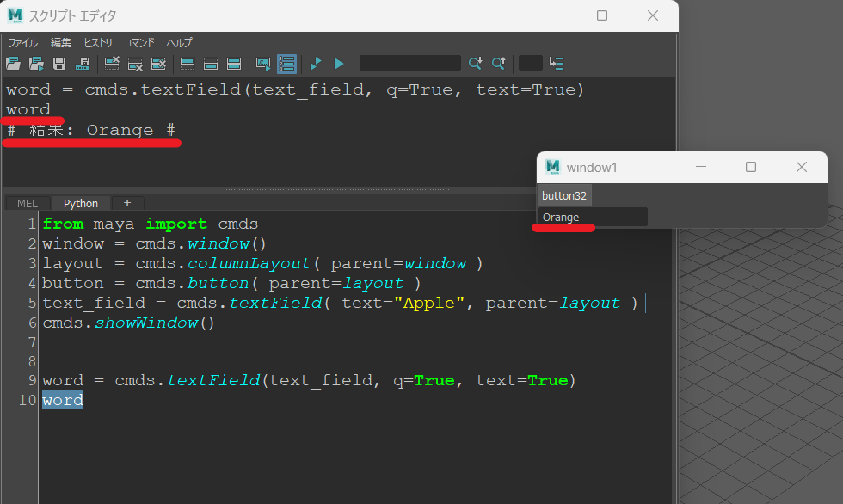The width and height of the screenshot is (843, 504).
Task: Click the Clear All toolbar icon
Action: click(158, 63)
